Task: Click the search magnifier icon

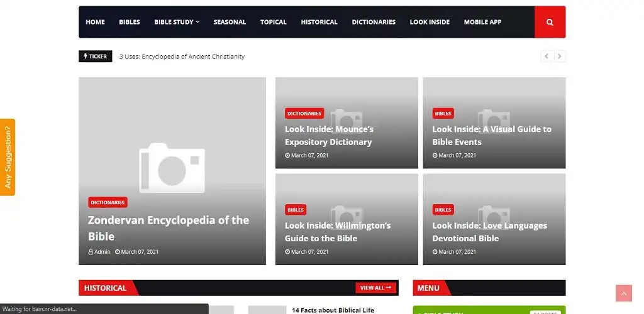Action: tap(550, 22)
